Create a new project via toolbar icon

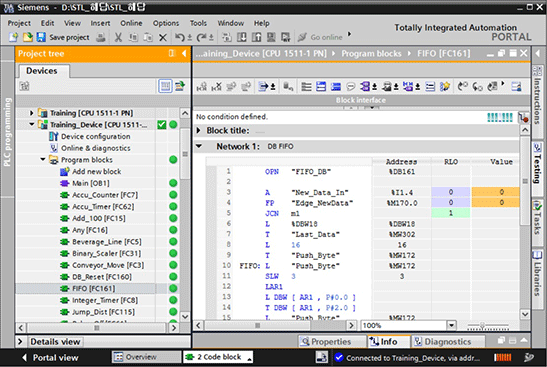point(13,37)
